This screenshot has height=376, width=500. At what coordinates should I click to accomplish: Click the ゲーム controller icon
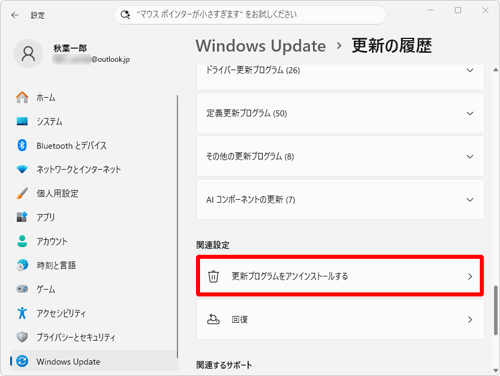[22, 289]
